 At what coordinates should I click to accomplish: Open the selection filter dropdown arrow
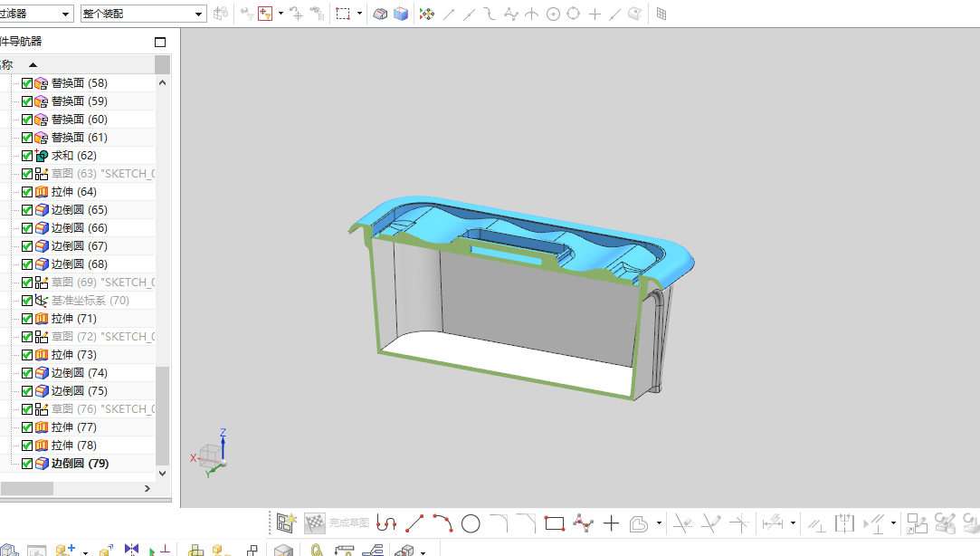pyautogui.click(x=281, y=14)
